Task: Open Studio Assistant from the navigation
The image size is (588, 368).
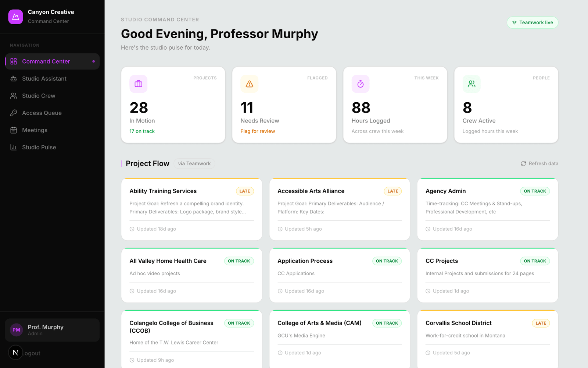Action: coord(52,79)
